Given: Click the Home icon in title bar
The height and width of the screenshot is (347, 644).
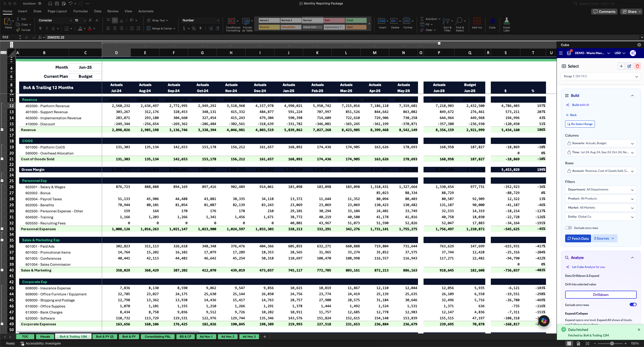Looking at the screenshot, I should (x=50, y=4).
